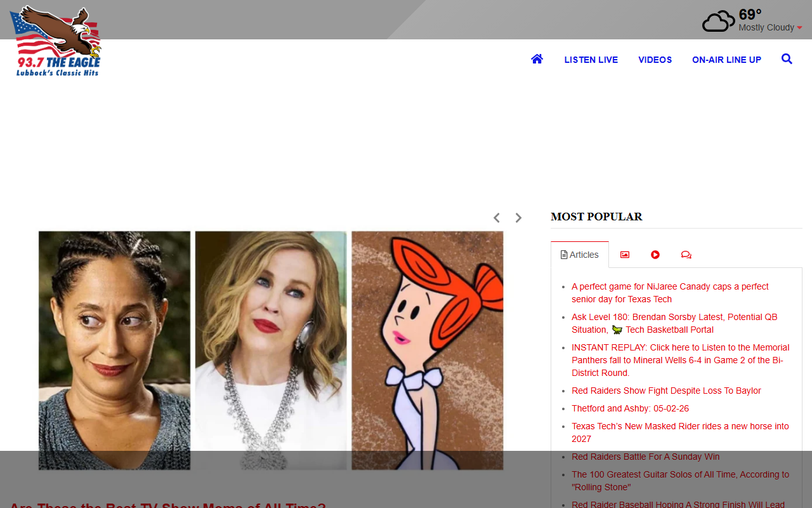The image size is (812, 508).
Task: Switch to the Articles tab
Action: point(580,255)
